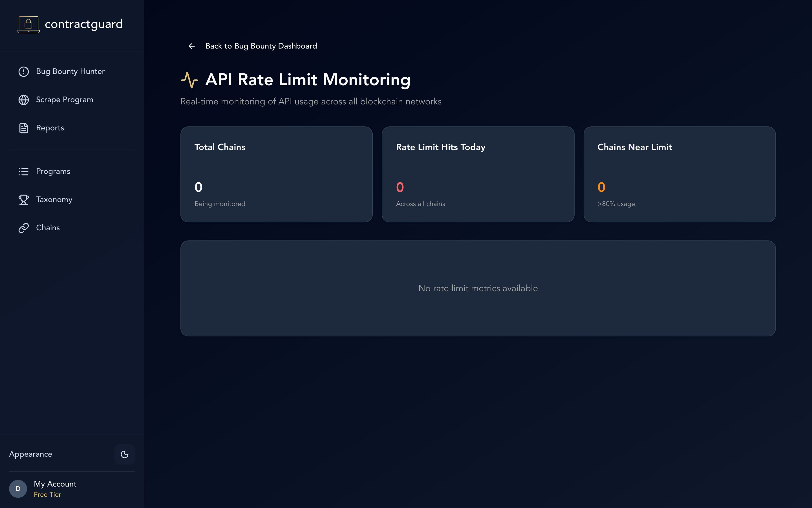Click the back arrow icon
812x508 pixels.
pos(192,46)
